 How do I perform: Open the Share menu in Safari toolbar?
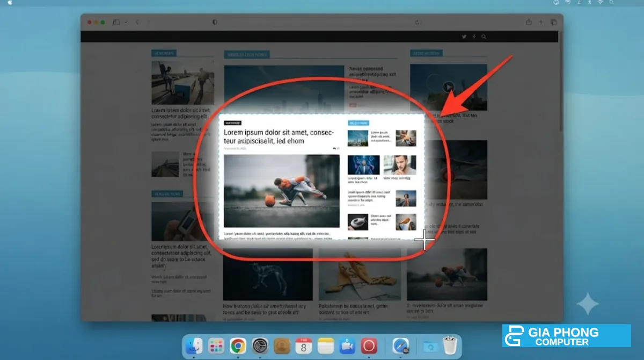point(529,22)
